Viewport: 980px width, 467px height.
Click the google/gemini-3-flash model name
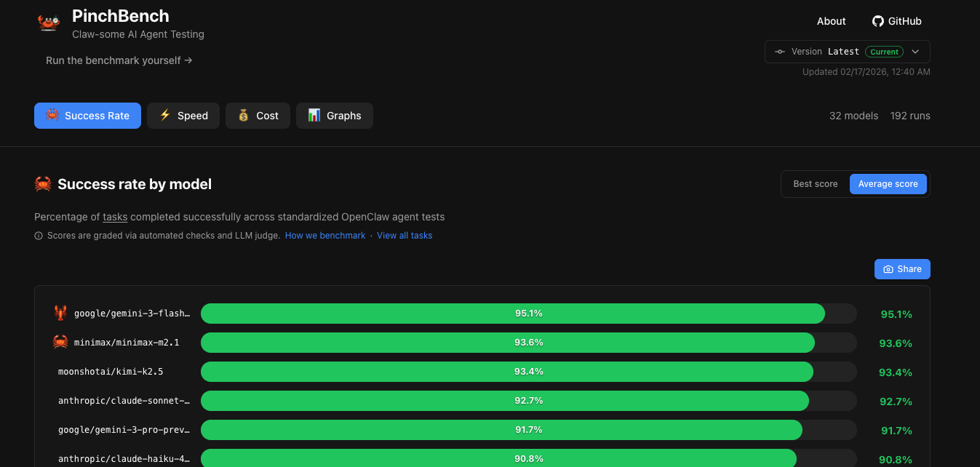tap(132, 314)
